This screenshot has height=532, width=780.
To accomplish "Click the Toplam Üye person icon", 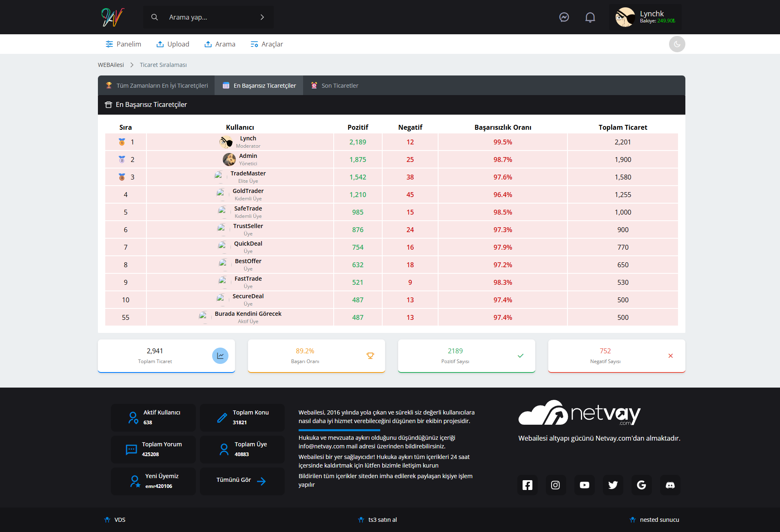I will 224,450.
